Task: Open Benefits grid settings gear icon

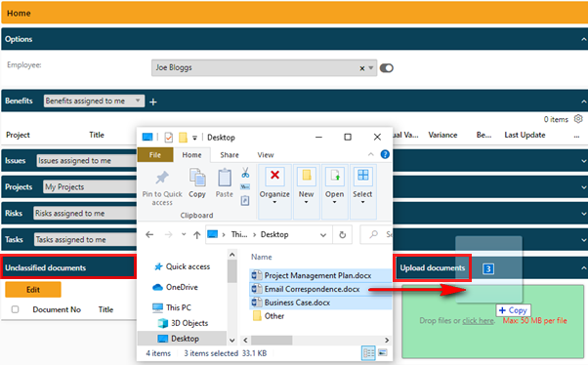Action: pos(578,119)
